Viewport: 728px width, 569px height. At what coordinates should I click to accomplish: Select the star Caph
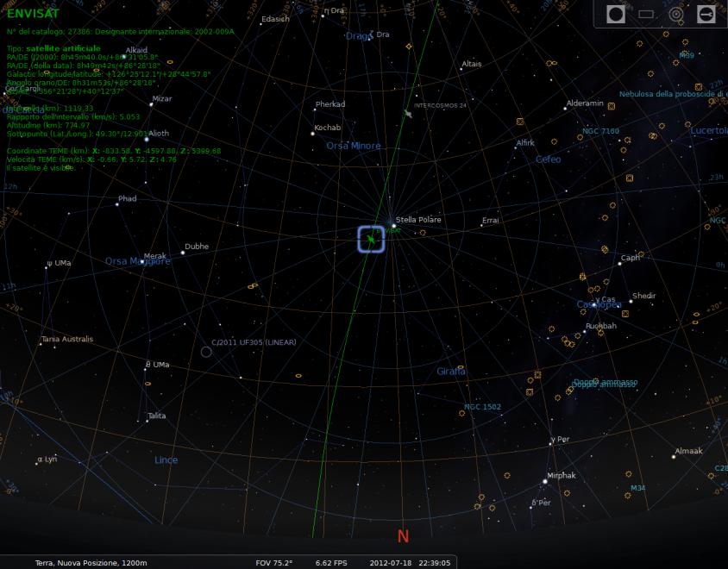click(620, 264)
